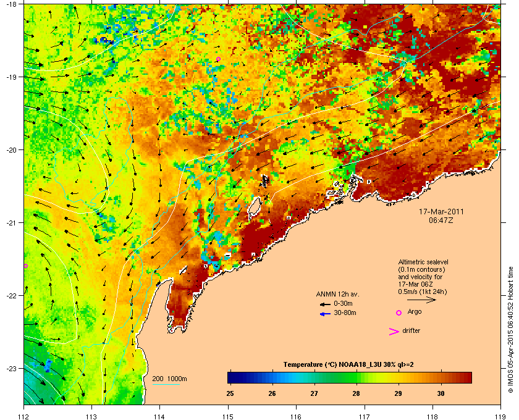Click the 'Altimetric sealevel' legend text

point(423,262)
